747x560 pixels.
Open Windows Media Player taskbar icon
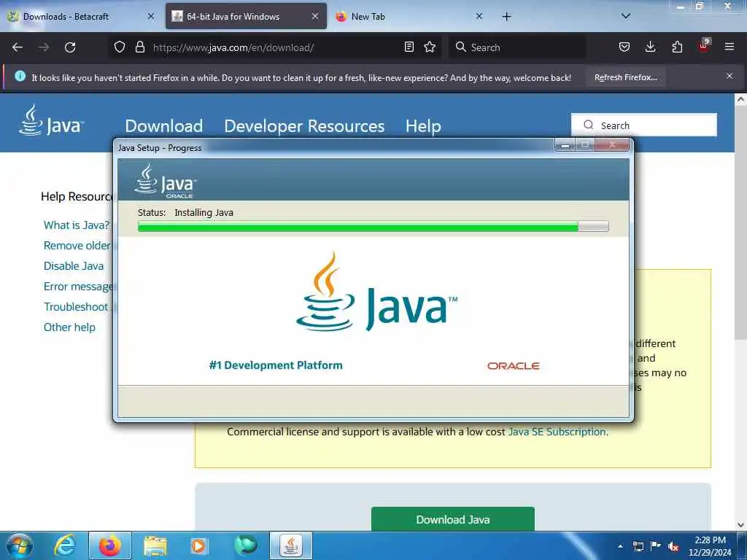(198, 546)
